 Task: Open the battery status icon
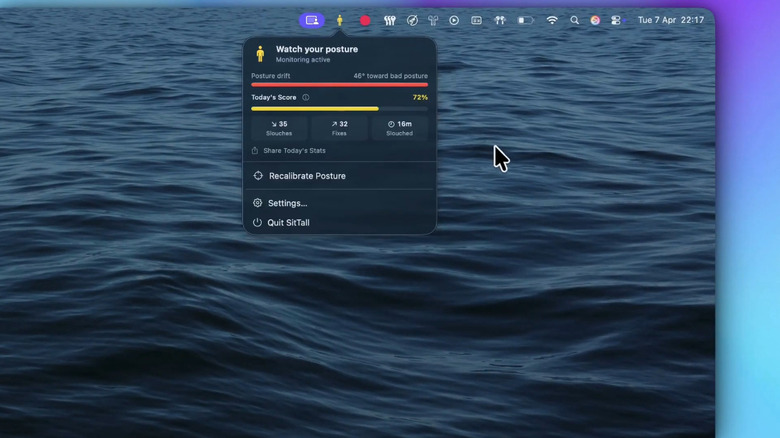[x=525, y=20]
